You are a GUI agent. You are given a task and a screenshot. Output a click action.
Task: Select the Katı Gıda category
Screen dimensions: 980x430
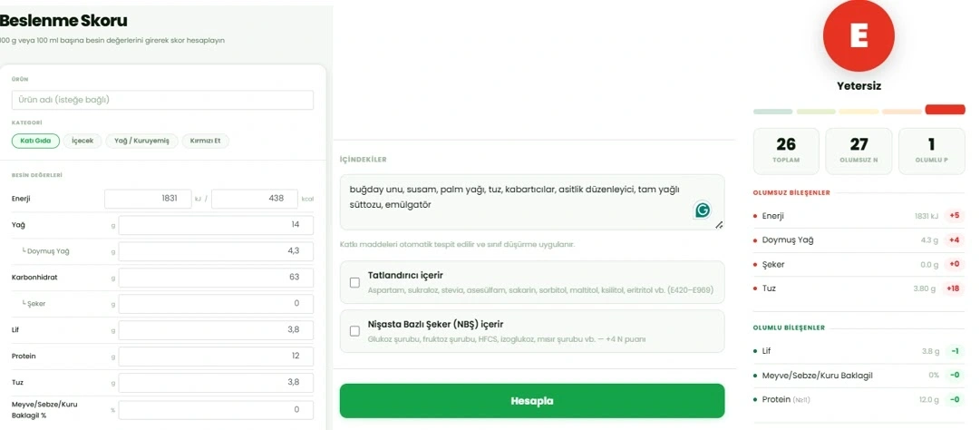(x=35, y=141)
